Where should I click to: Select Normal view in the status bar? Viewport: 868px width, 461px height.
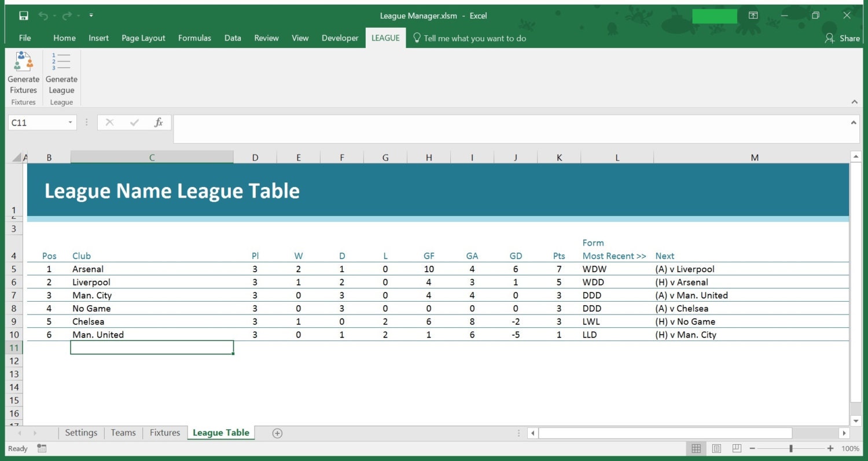[696, 448]
